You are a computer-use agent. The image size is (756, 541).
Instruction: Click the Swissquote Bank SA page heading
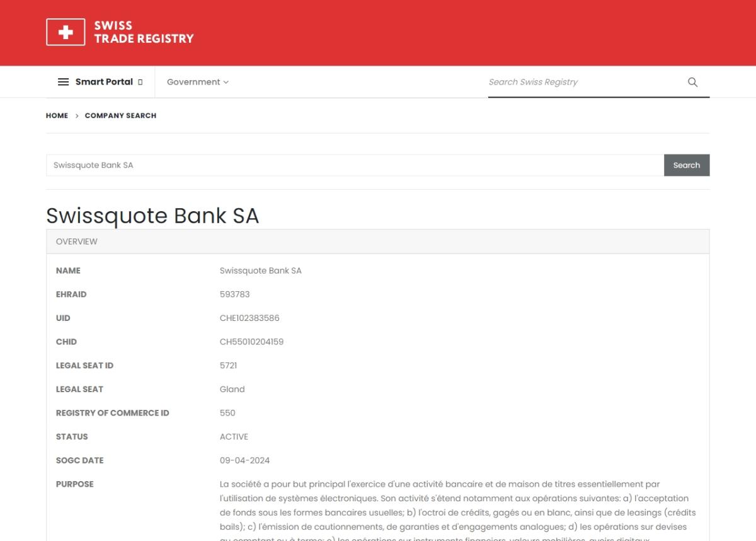point(152,216)
